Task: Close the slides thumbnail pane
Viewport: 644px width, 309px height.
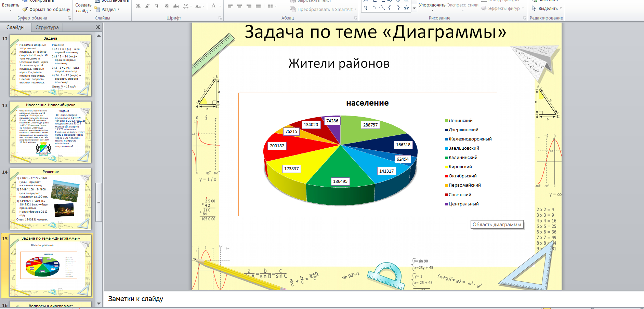Action: click(98, 27)
